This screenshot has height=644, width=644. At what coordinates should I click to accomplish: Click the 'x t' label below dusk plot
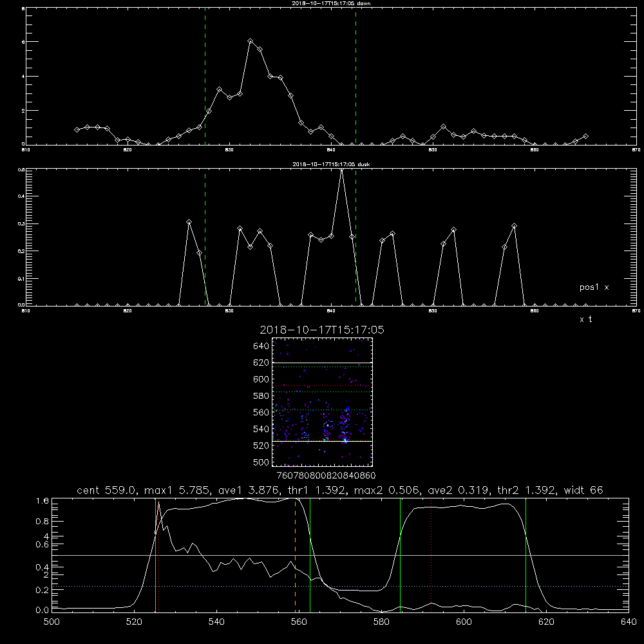(x=585, y=319)
